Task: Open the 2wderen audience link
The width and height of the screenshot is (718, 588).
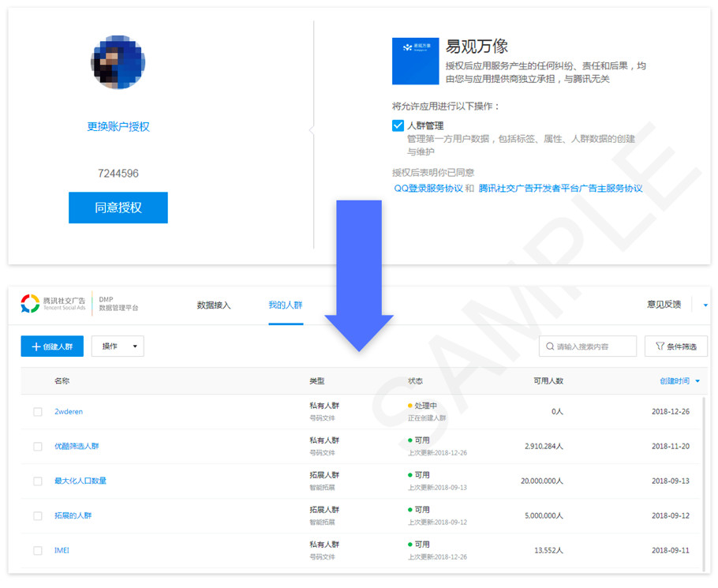Action: tap(69, 412)
